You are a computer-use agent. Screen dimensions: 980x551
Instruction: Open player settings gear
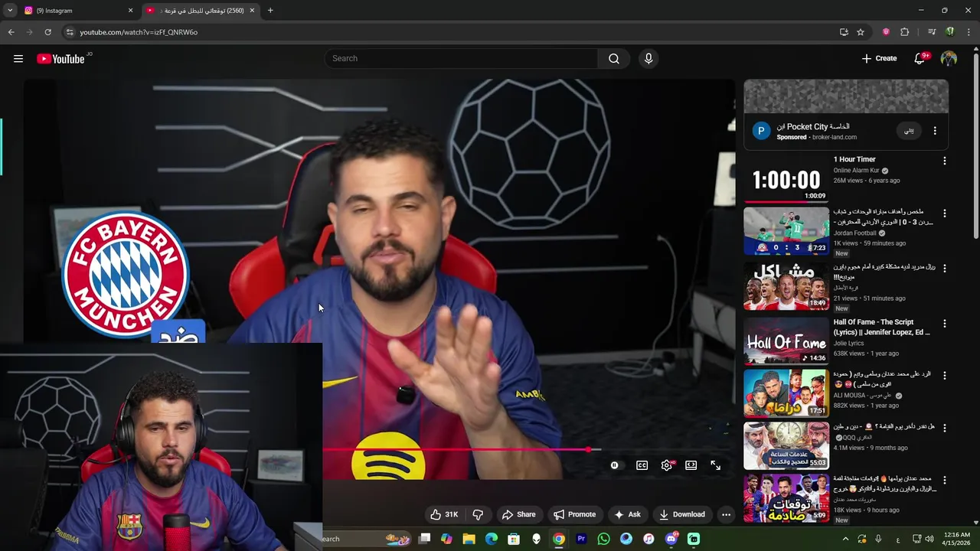[667, 465]
